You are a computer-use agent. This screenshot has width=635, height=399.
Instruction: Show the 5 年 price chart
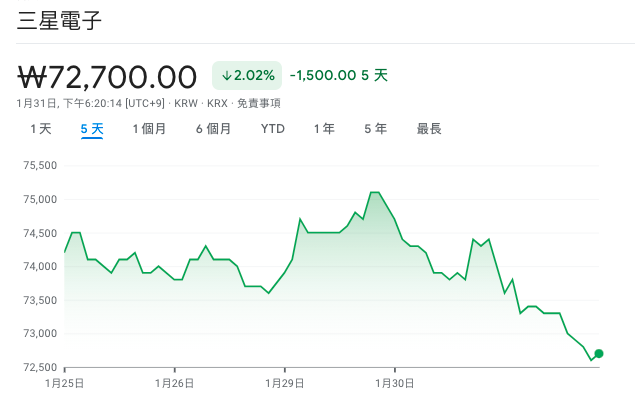pyautogui.click(x=375, y=129)
